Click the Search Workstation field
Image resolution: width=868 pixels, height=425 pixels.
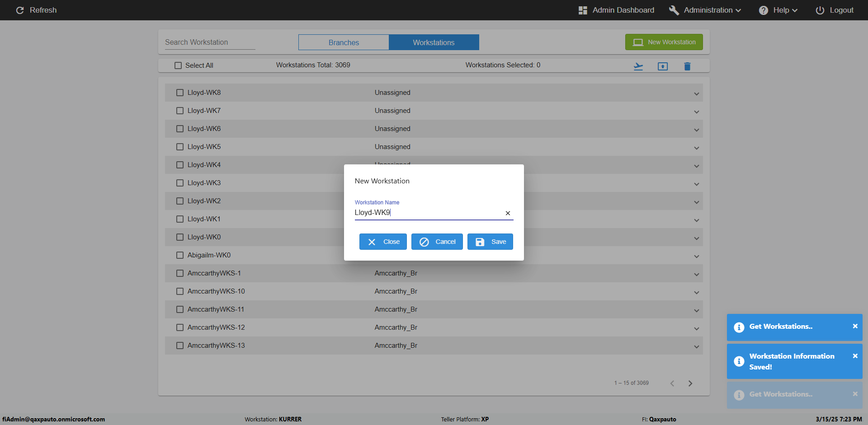click(210, 42)
